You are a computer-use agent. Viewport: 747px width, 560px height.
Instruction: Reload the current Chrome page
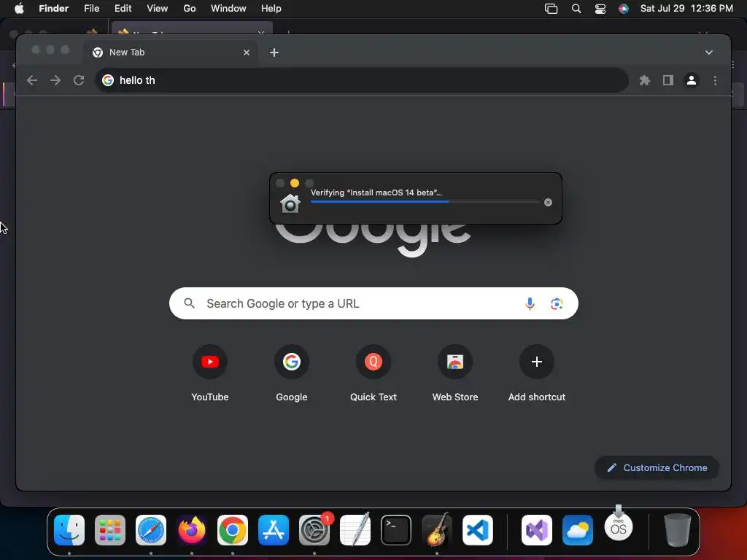[x=79, y=80]
